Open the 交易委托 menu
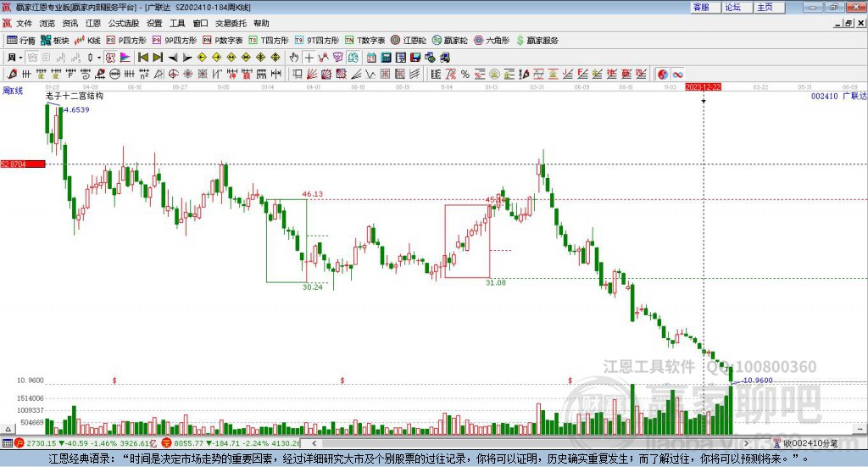The width and height of the screenshot is (868, 467). (x=231, y=23)
